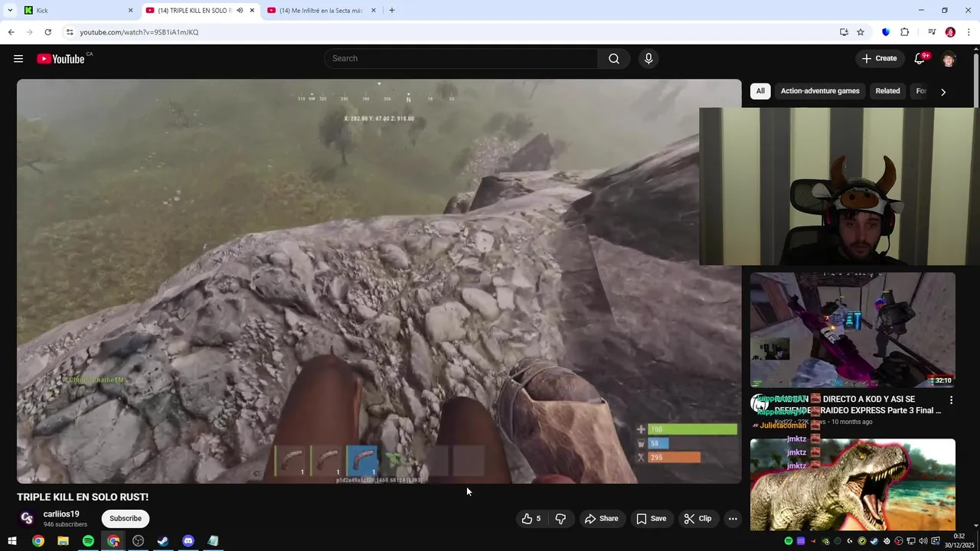Click the Clip button
This screenshot has width=980, height=551.
point(697,519)
